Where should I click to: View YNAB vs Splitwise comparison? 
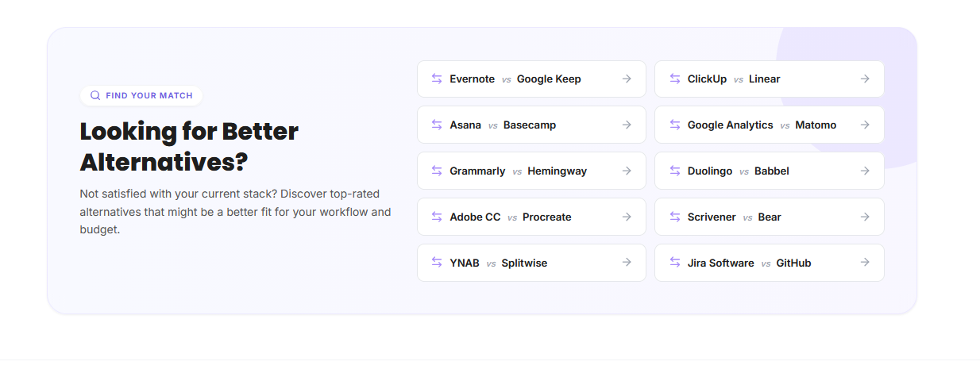[x=531, y=263]
